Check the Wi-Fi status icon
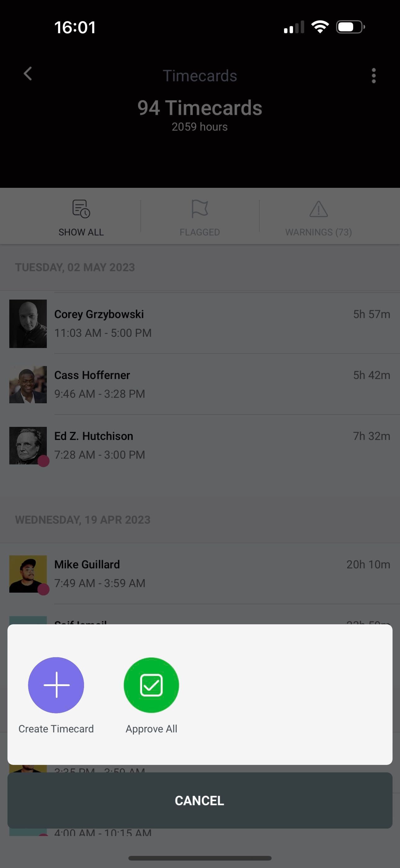 click(320, 27)
